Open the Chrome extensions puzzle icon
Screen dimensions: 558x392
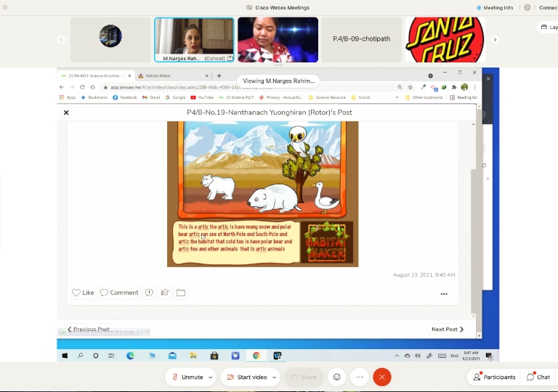click(453, 87)
